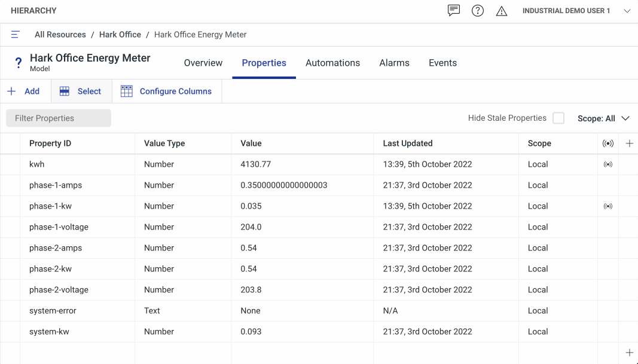The height and width of the screenshot is (364, 638).
Task: Click the Add button label
Action: coord(32,91)
